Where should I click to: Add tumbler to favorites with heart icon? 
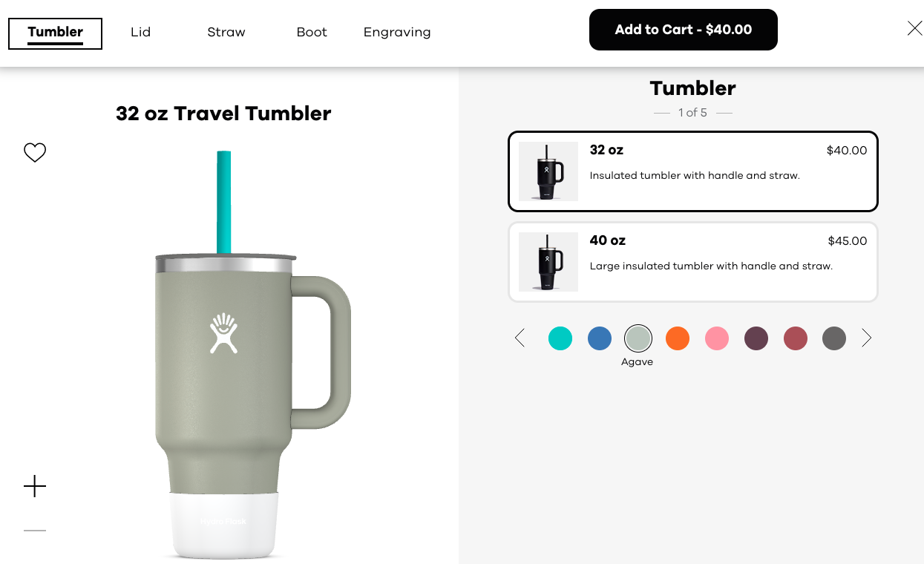tap(35, 152)
